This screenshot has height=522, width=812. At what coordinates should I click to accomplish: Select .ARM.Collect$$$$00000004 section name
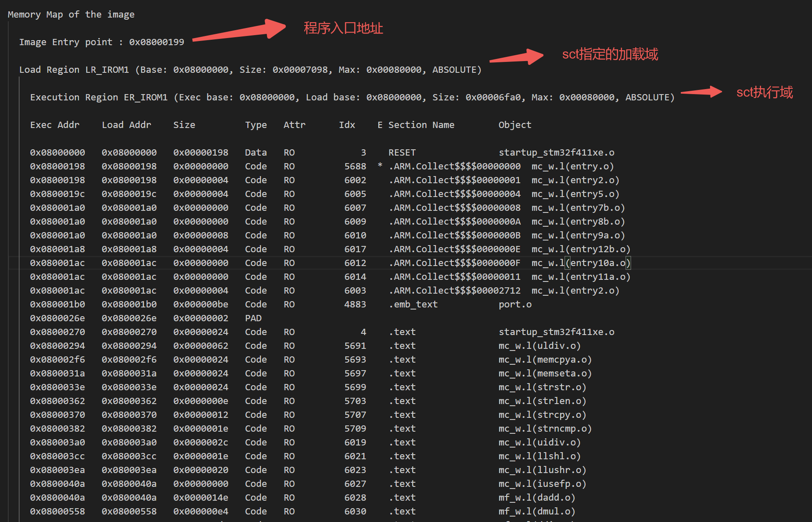tap(455, 194)
